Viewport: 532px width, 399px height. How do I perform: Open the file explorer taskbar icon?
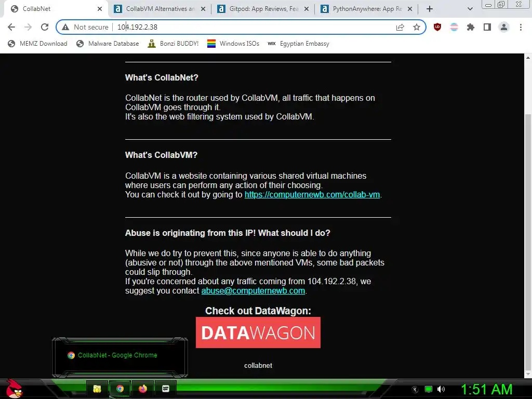pos(97,389)
